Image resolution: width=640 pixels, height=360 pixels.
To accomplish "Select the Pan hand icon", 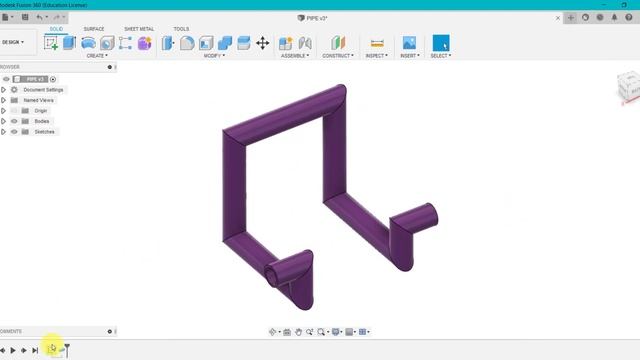I will point(298,332).
